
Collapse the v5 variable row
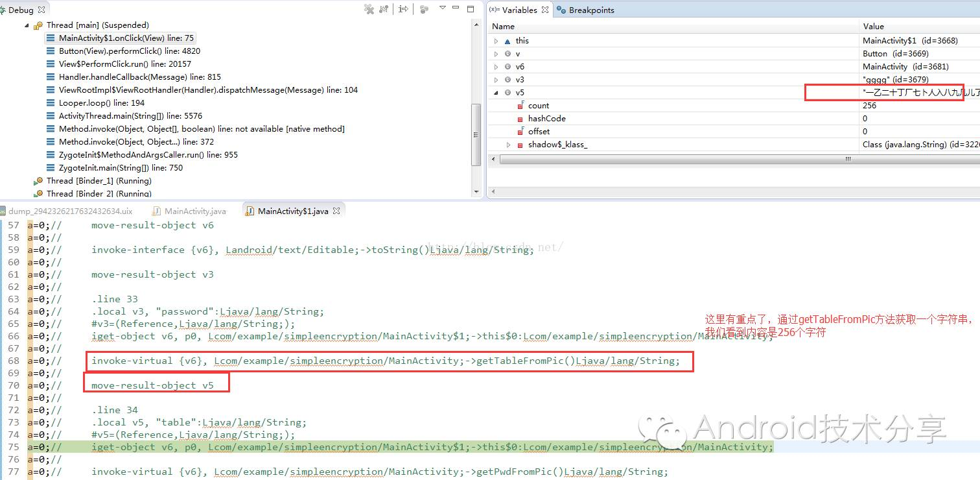[496, 93]
